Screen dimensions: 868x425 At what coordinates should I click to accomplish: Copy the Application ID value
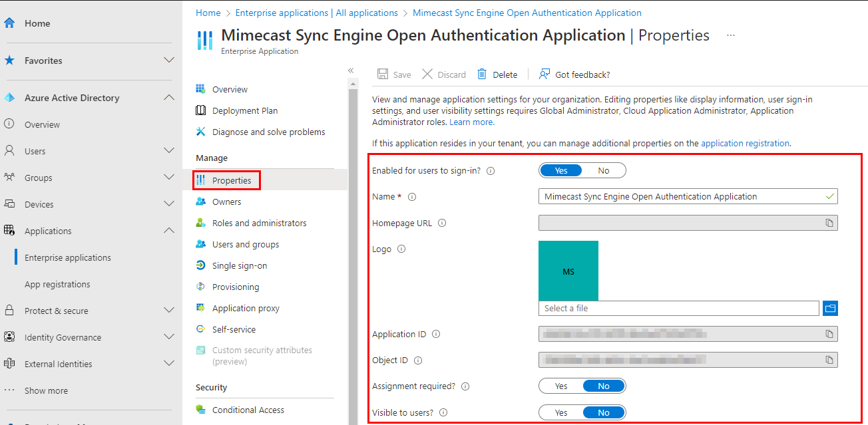point(829,334)
